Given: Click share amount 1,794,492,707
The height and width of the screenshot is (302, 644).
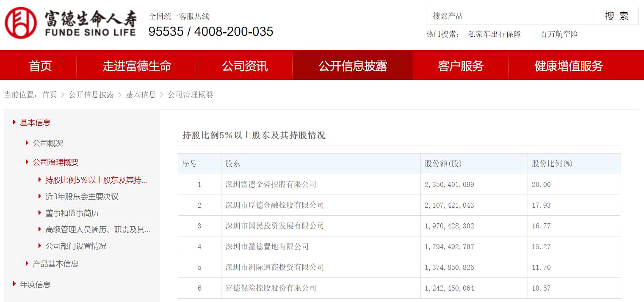Looking at the screenshot, I should [x=449, y=247].
